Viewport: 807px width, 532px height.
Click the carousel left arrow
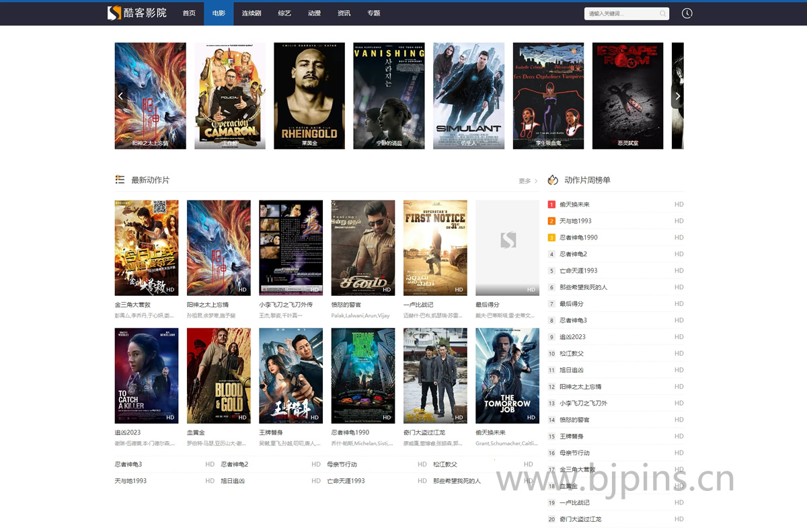click(x=121, y=96)
